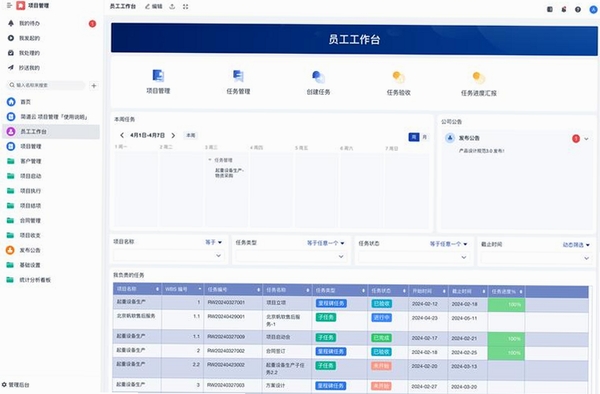
Task: Click the 100% progress bar in the 2024-02-12 row
Action: click(506, 305)
